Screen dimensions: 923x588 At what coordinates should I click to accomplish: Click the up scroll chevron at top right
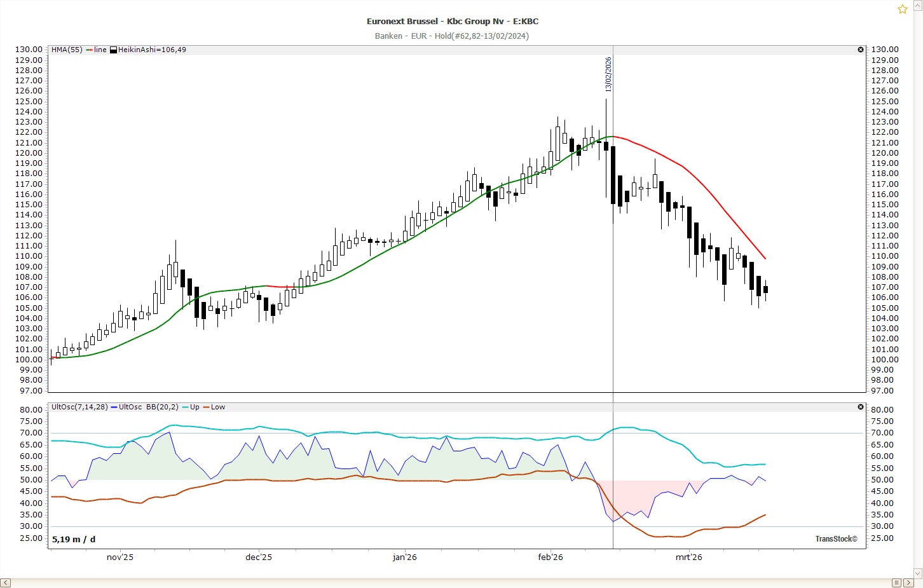(x=918, y=5)
